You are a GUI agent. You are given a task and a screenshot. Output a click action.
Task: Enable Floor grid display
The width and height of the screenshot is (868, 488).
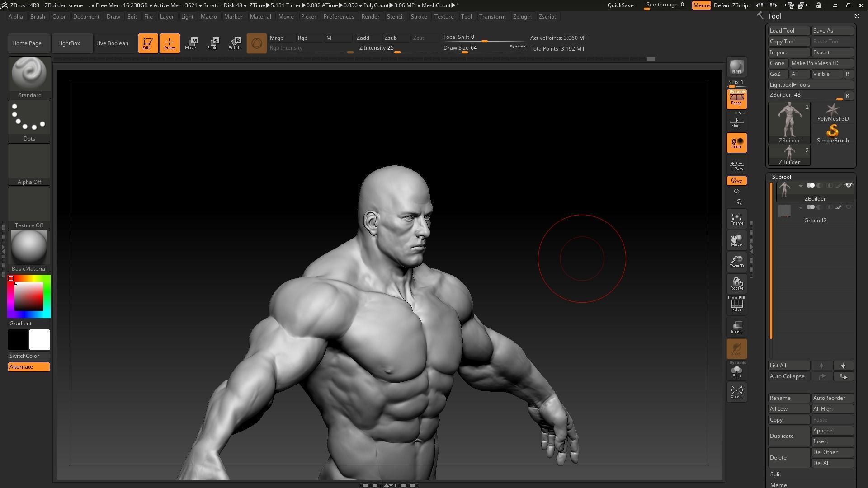[736, 121]
